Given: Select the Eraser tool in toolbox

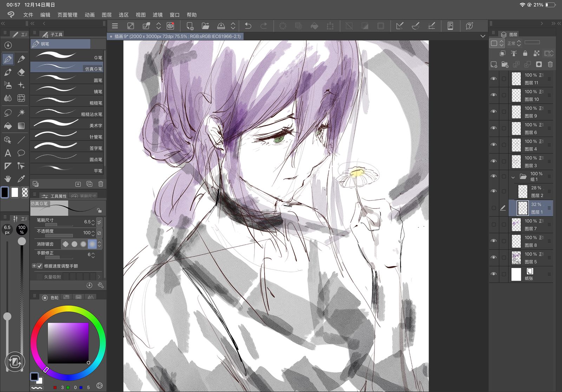Looking at the screenshot, I should point(21,72).
